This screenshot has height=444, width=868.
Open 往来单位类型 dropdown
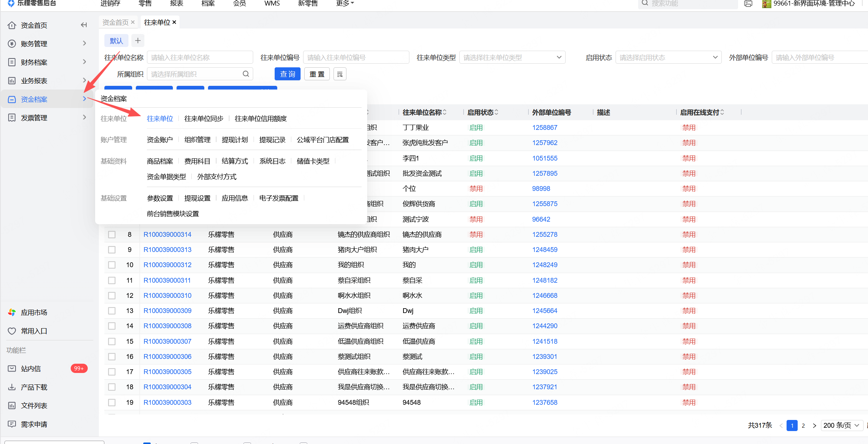click(x=512, y=58)
